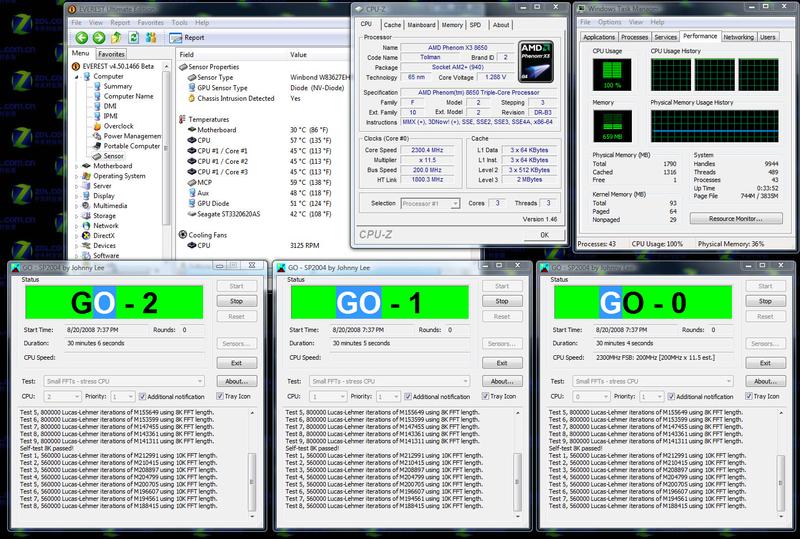Click the EVEREST title bar icon

coord(72,9)
